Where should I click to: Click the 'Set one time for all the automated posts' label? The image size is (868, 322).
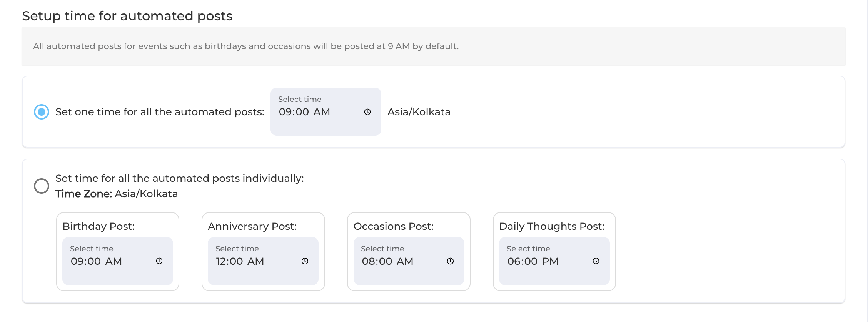pos(160,112)
